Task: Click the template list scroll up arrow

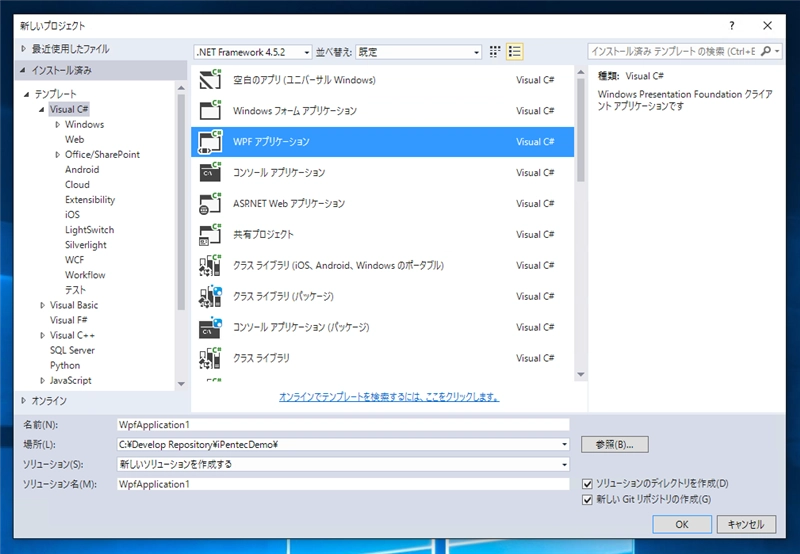Action: coord(581,72)
